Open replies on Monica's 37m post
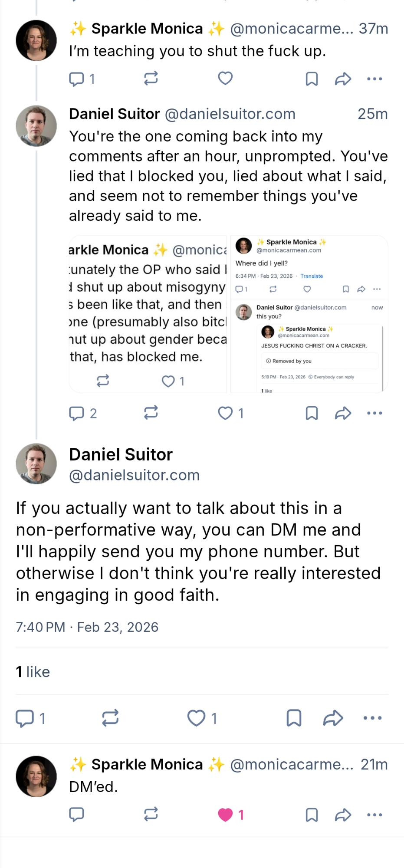Viewport: 404px width, 868px height. 77,79
